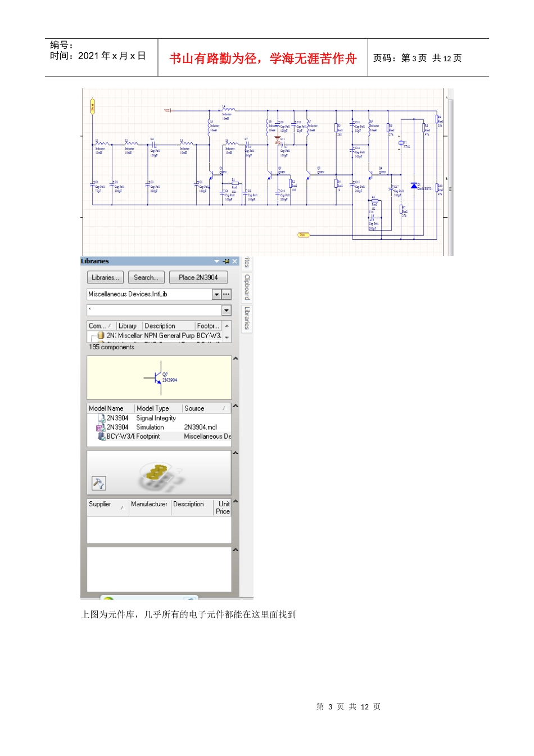Click the Signal Integrity model document icon
The image size is (534, 756).
[101, 418]
